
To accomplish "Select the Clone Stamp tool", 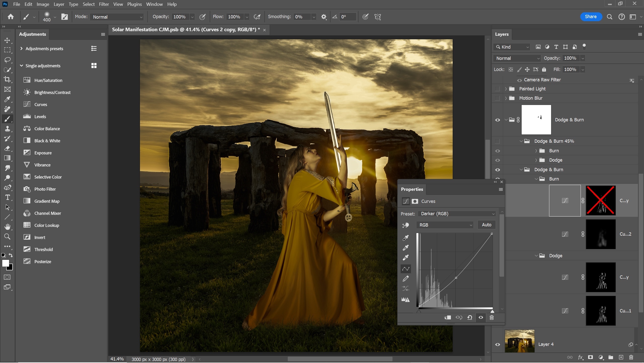I will pyautogui.click(x=7, y=129).
